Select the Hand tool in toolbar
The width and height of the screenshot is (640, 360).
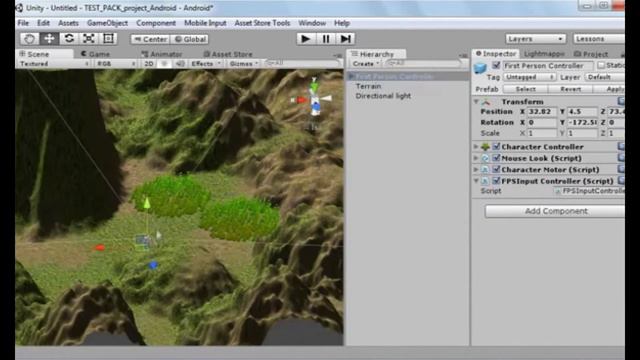tap(29, 39)
